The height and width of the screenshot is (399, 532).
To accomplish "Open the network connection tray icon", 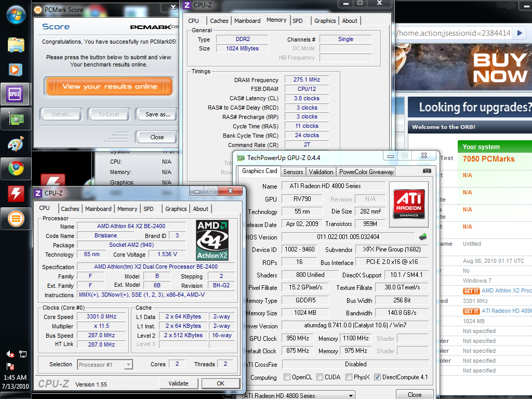I will (x=23, y=354).
